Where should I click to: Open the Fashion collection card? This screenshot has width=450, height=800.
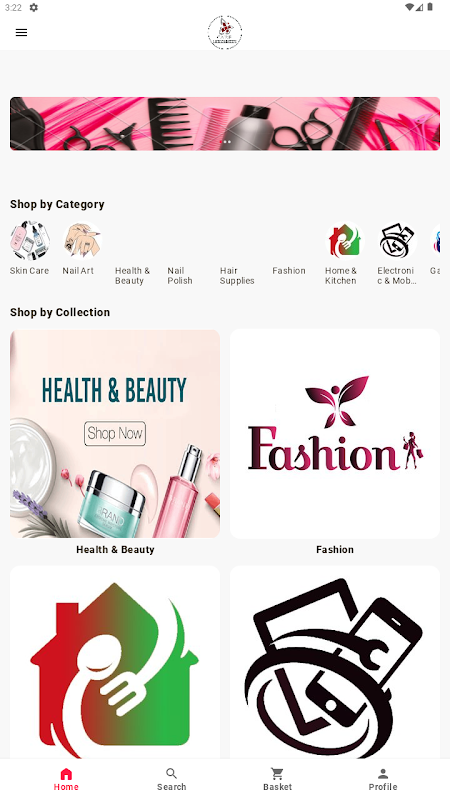click(335, 434)
